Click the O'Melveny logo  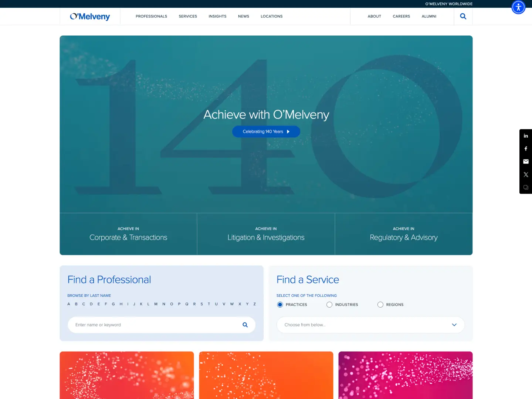point(90,16)
